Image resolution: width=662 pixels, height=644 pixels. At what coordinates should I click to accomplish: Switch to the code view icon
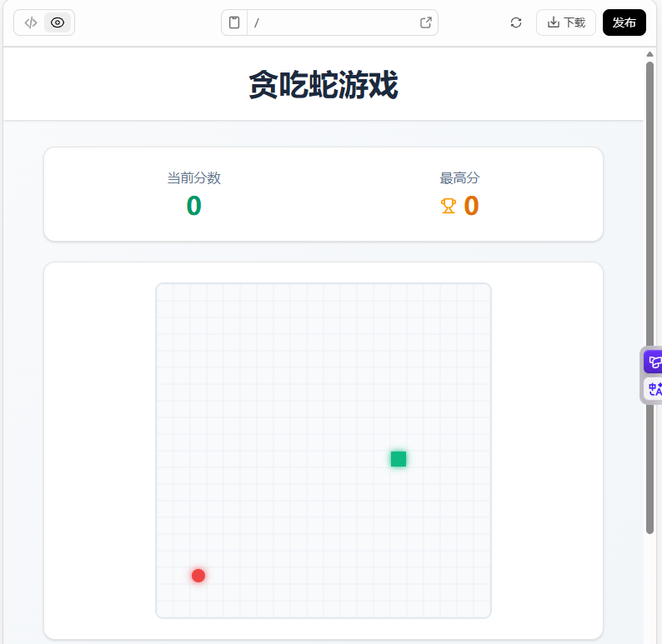(x=31, y=22)
